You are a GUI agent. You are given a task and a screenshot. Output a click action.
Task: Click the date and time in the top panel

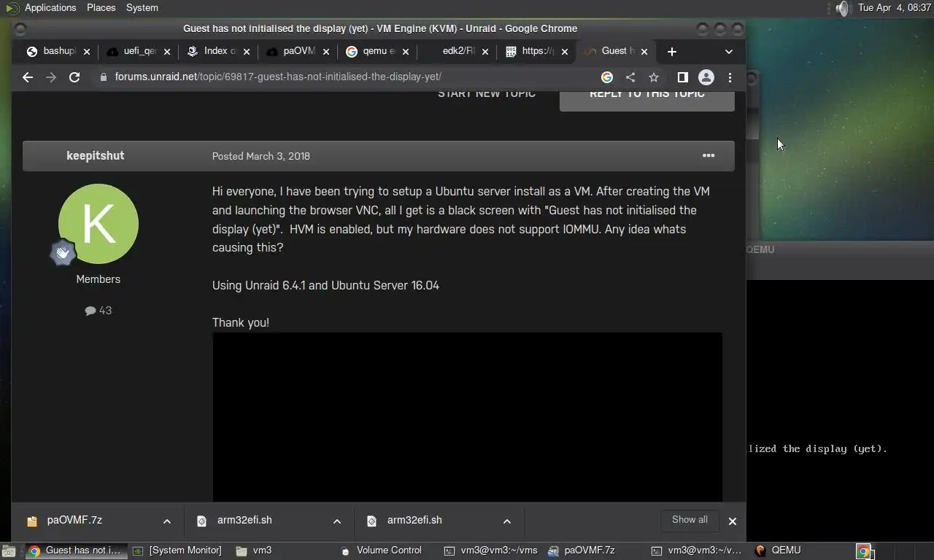(x=895, y=8)
